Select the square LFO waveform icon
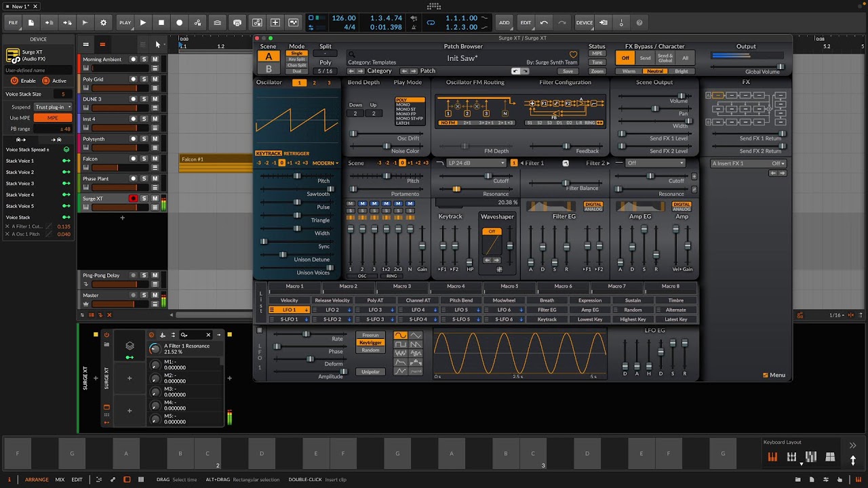Viewport: 868px width, 488px height. click(401, 344)
